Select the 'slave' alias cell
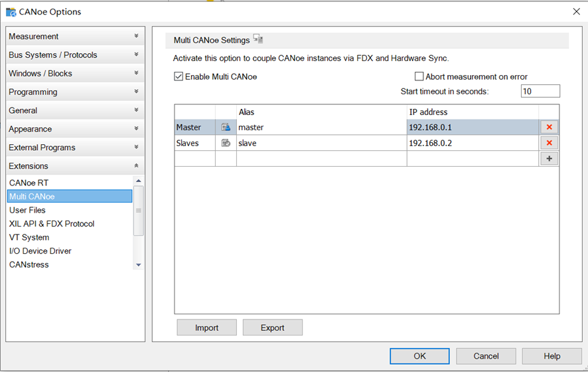Screen dimensions: 588x372 [321, 143]
